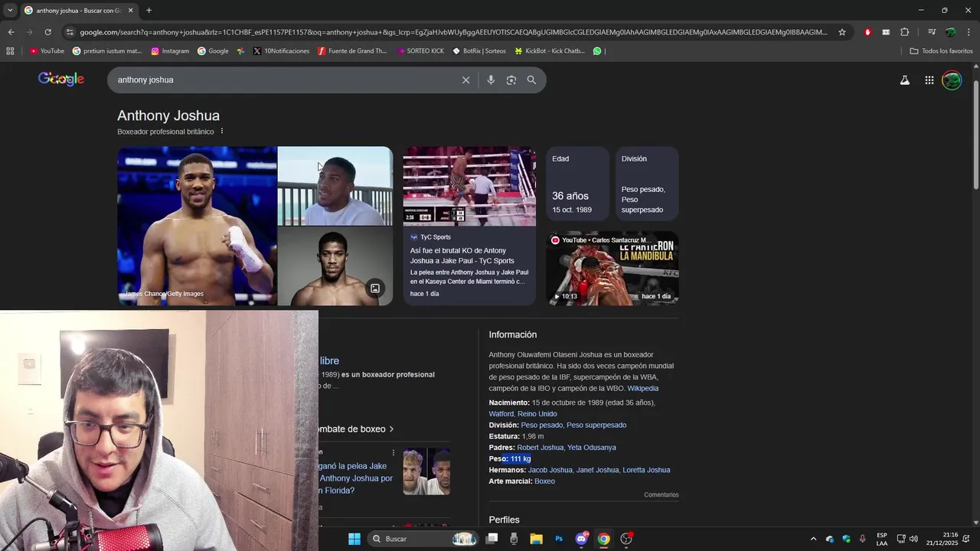This screenshot has height=551, width=980.
Task: Open the large Anthony Joshua Getty photo
Action: coord(197,226)
